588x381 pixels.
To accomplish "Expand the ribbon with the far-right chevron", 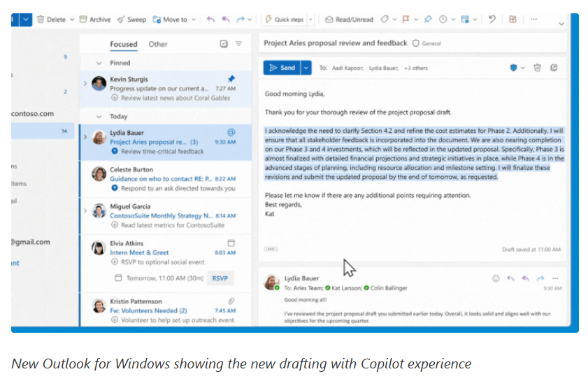I will (561, 24).
